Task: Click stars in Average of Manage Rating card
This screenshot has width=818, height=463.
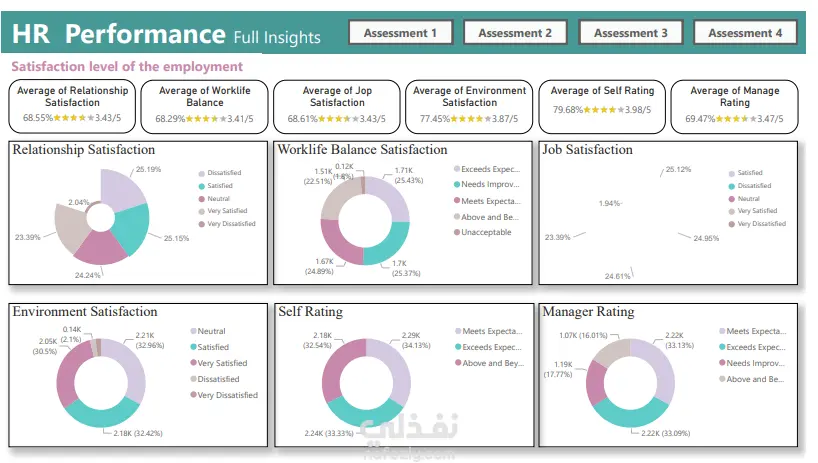Action: (732, 119)
